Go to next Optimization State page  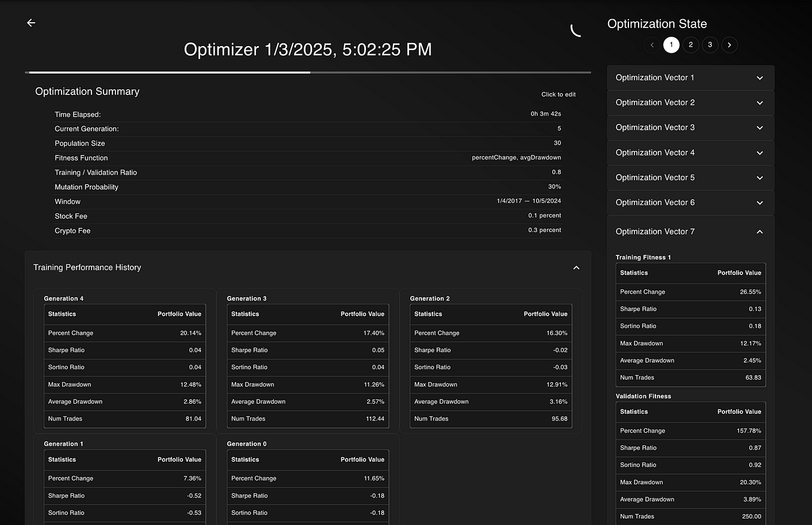click(729, 44)
